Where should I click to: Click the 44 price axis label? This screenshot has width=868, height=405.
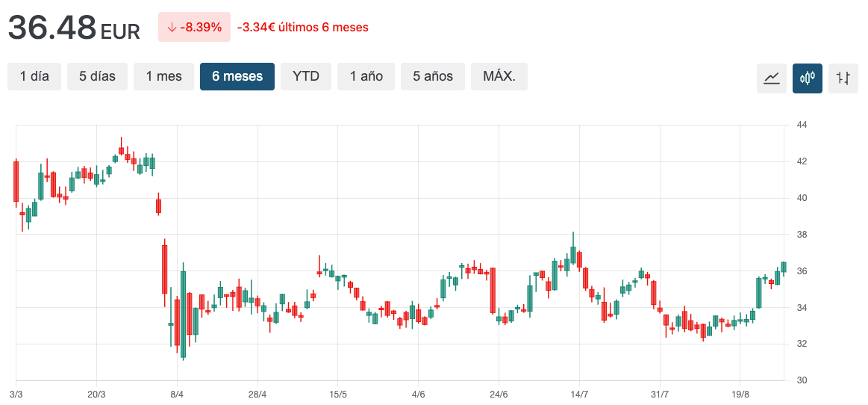coord(802,125)
